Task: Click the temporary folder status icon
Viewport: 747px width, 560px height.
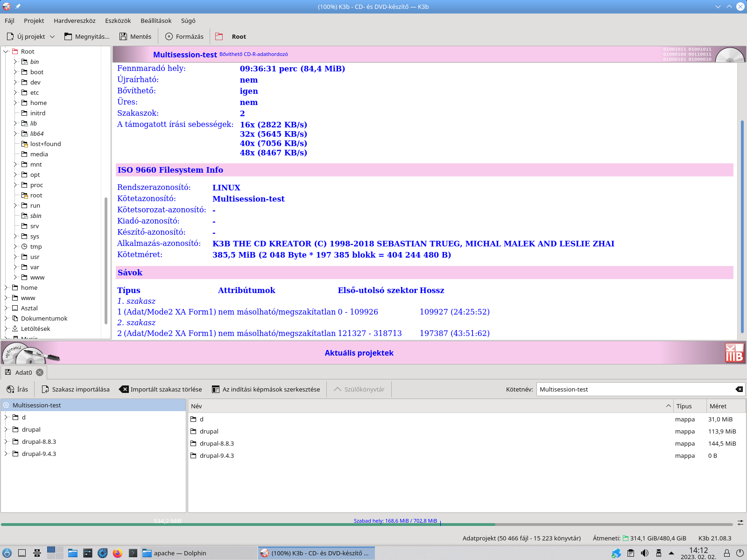Action: 626,538
